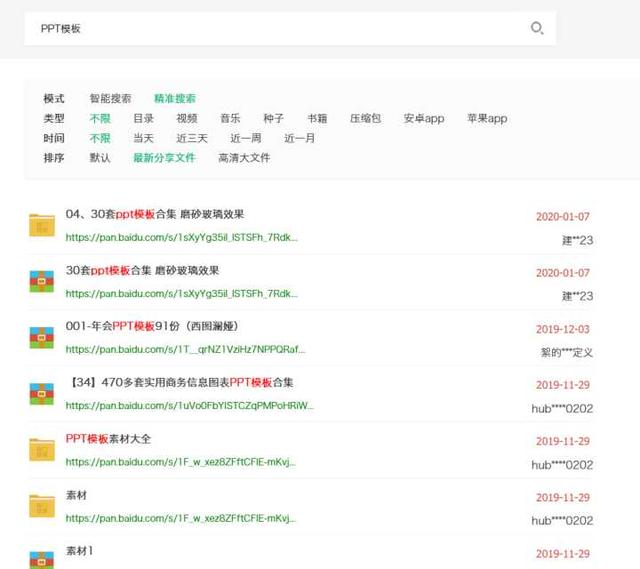Click archive icon beside 素材1 result
Image resolution: width=640 pixels, height=569 pixels.
(x=42, y=560)
